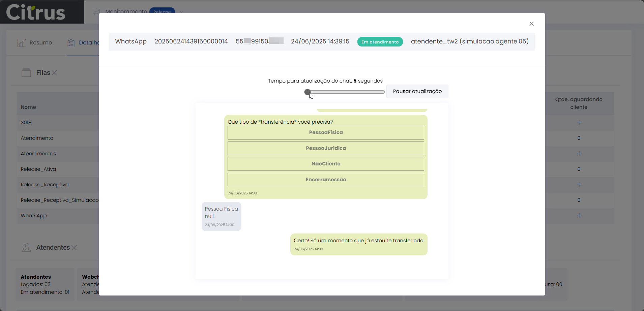
Task: Click the WhatsApp queue waiting count
Action: point(579,216)
